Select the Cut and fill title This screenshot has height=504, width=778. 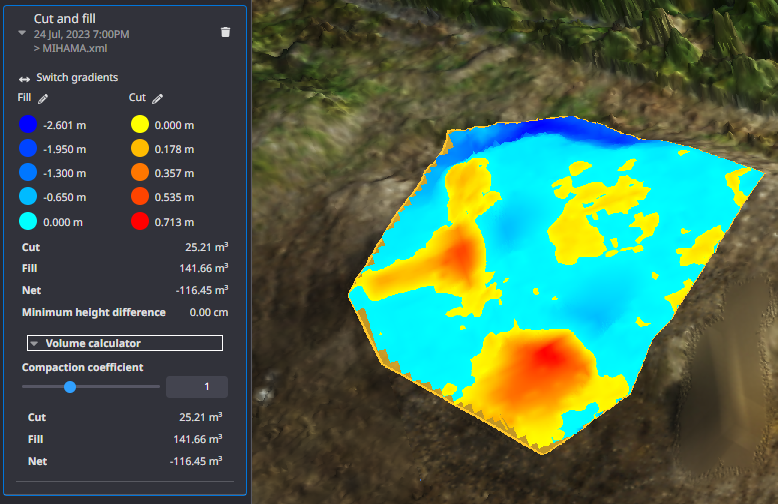click(65, 18)
